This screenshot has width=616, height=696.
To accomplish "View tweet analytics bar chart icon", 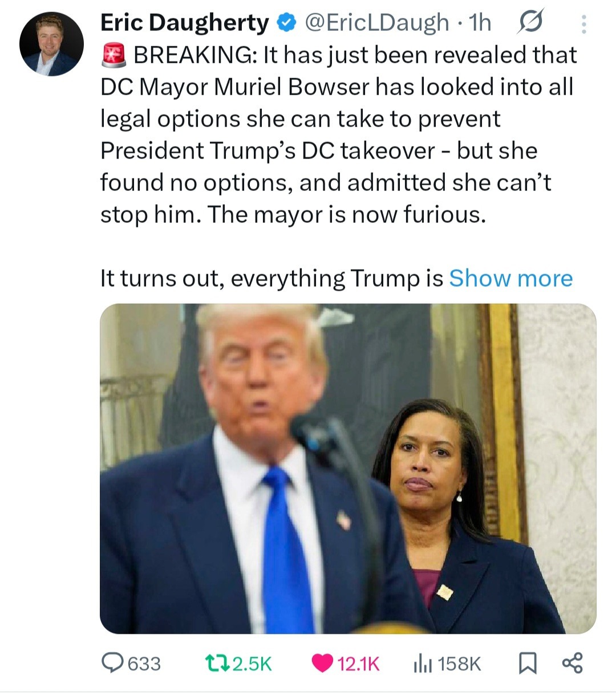I will click(423, 663).
